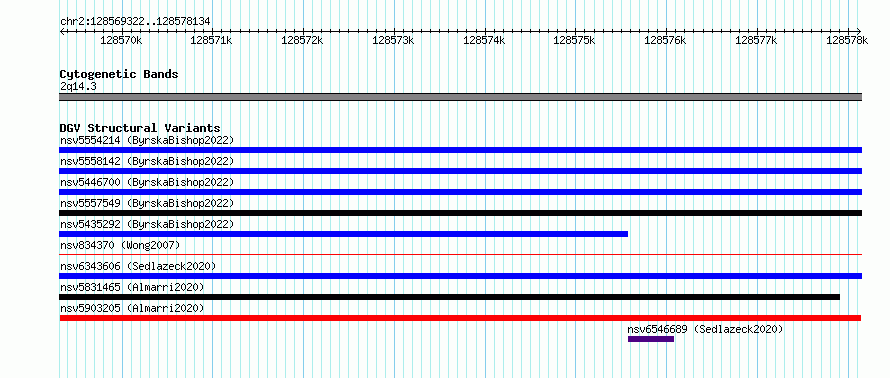Image resolution: width=890 pixels, height=378 pixels.
Task: Click the 128573k ruler label
Action: coord(393,40)
